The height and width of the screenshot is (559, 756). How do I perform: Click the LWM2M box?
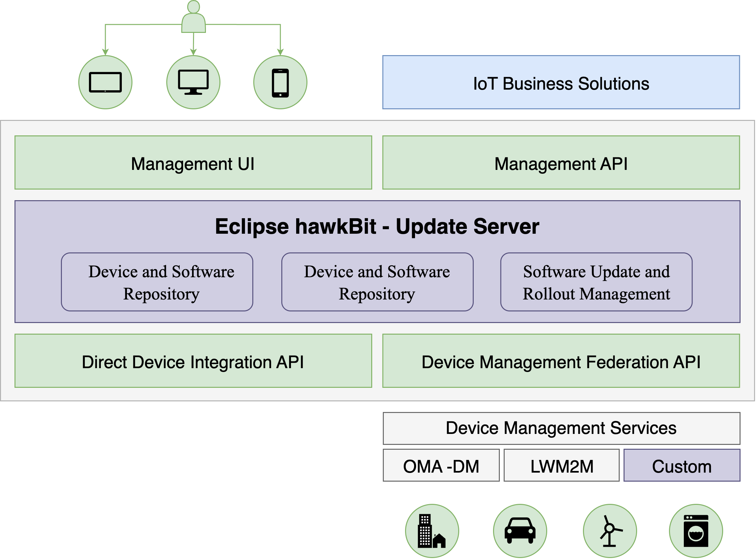click(562, 466)
